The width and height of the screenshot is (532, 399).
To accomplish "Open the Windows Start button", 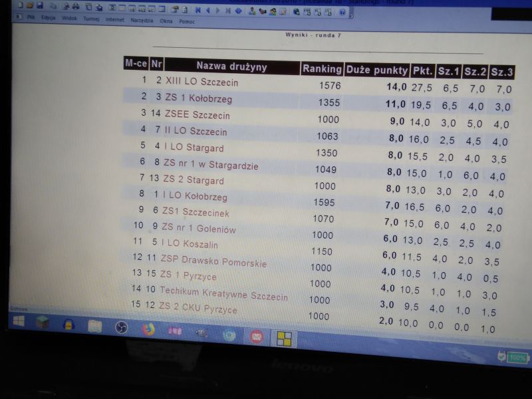I will [19, 321].
